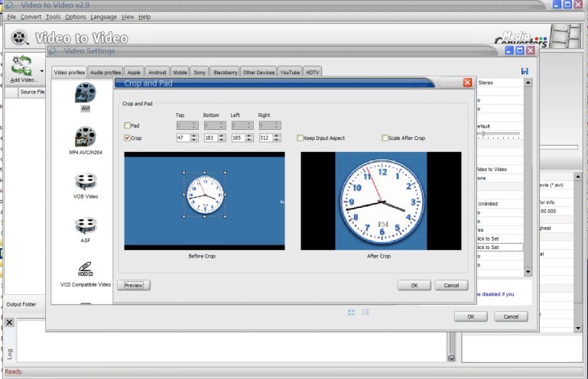Click the Crop Left value input field
This screenshot has height=379, width=588.
tap(238, 138)
